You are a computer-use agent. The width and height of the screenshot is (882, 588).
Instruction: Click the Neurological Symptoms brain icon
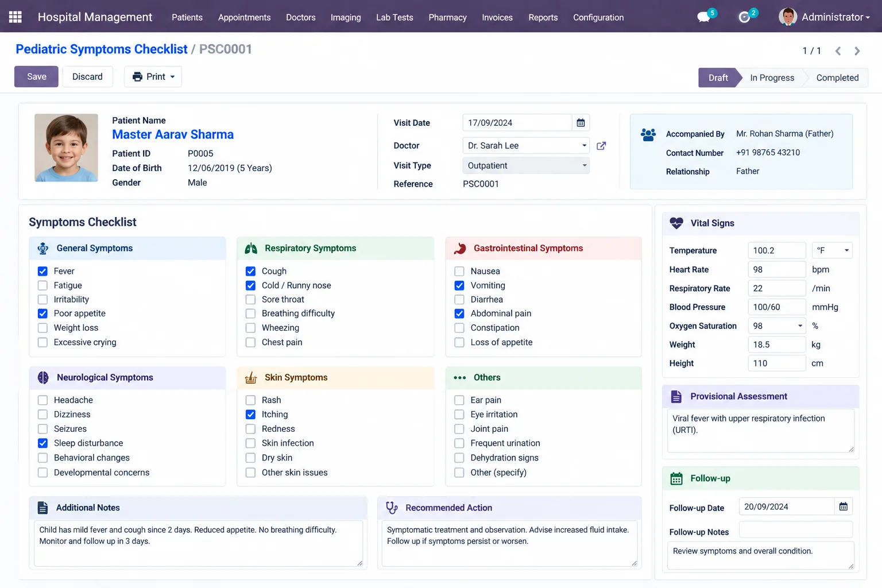pyautogui.click(x=43, y=377)
